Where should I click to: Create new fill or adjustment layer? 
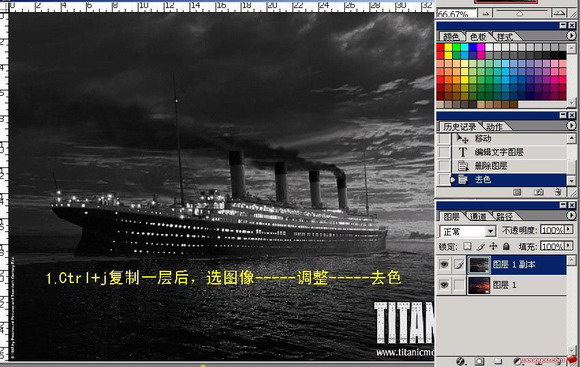pos(517,361)
